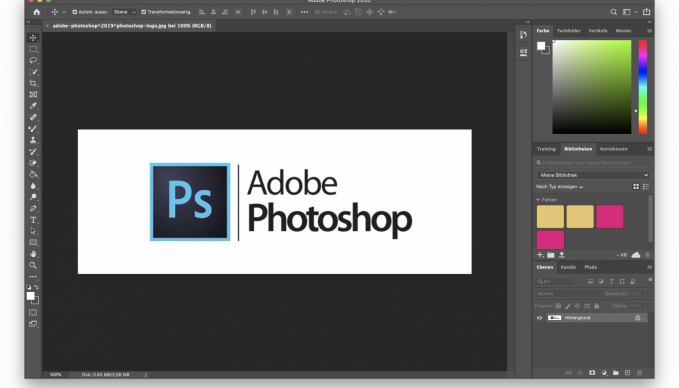Image resolution: width=679 pixels, height=388 pixels.
Task: Change screen mode at toolbox bottom
Action: (x=33, y=324)
